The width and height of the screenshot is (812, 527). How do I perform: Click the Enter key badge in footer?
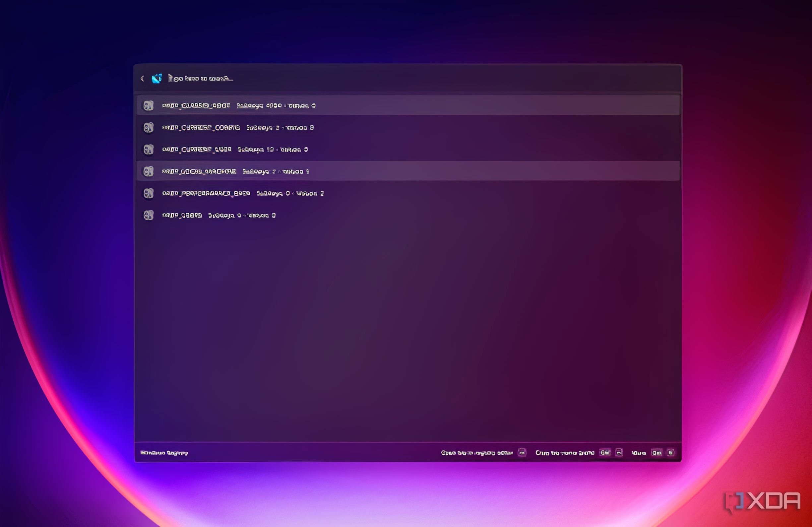pos(522,453)
